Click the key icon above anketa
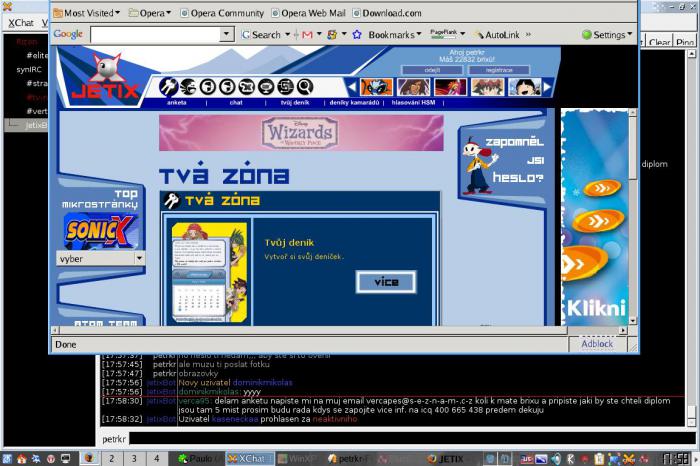 (x=168, y=87)
